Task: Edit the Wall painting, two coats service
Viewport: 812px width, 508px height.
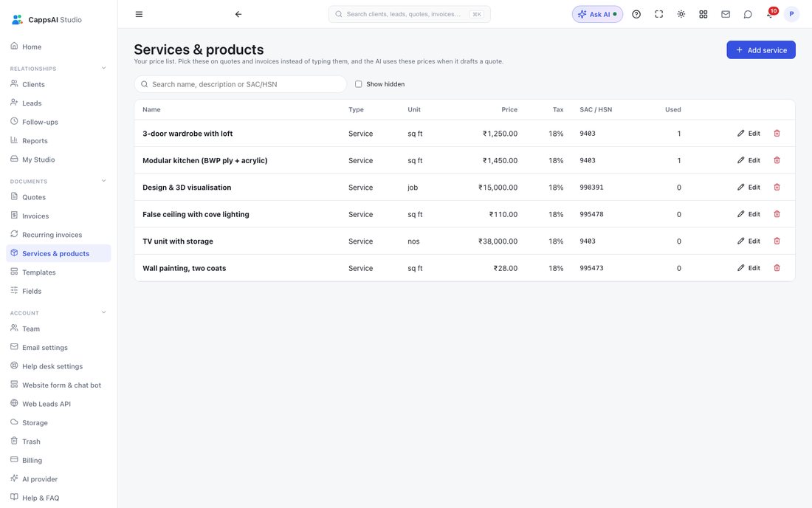Action: (749, 268)
